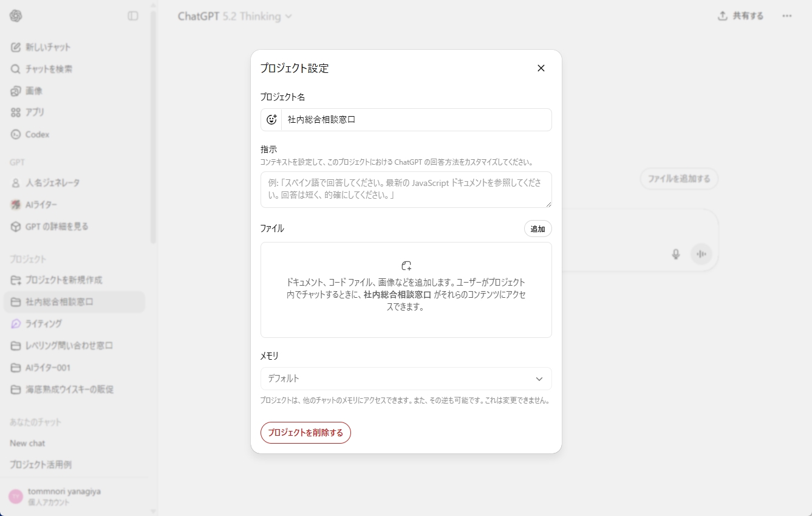The image size is (812, 516).
Task: Click the プロジェクトを削除する button
Action: click(x=305, y=433)
